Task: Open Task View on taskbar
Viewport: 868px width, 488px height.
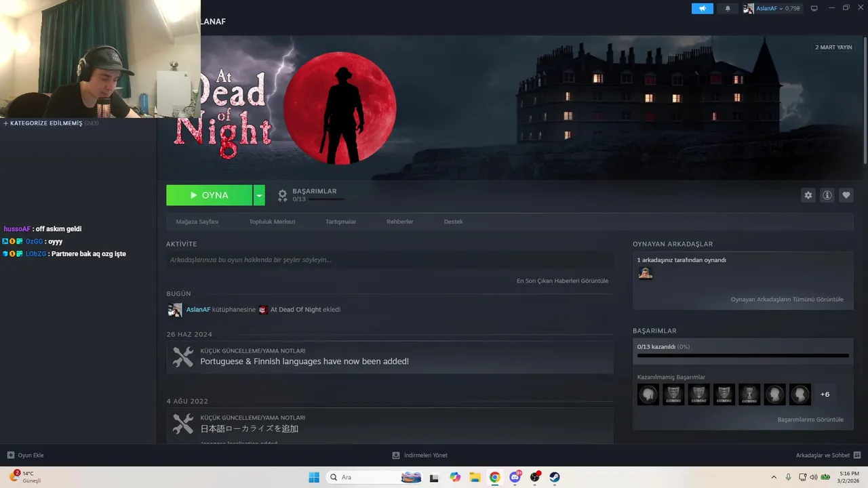Action: coord(434,477)
